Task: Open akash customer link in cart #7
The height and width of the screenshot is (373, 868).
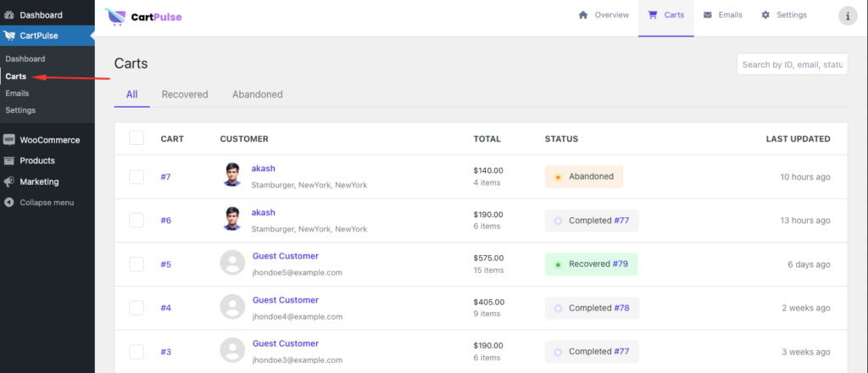Action: click(263, 168)
